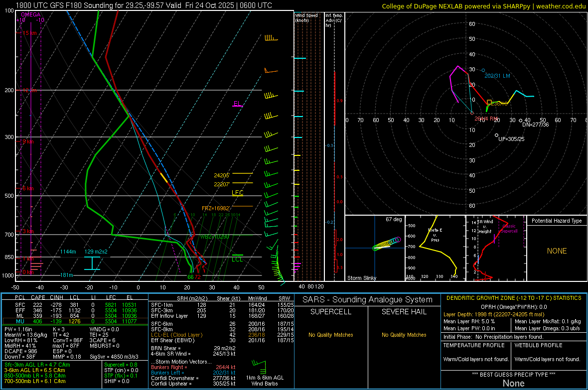Click the Eff Inflow Layer SRH row
The width and height of the screenshot is (588, 390).
pos(222,316)
